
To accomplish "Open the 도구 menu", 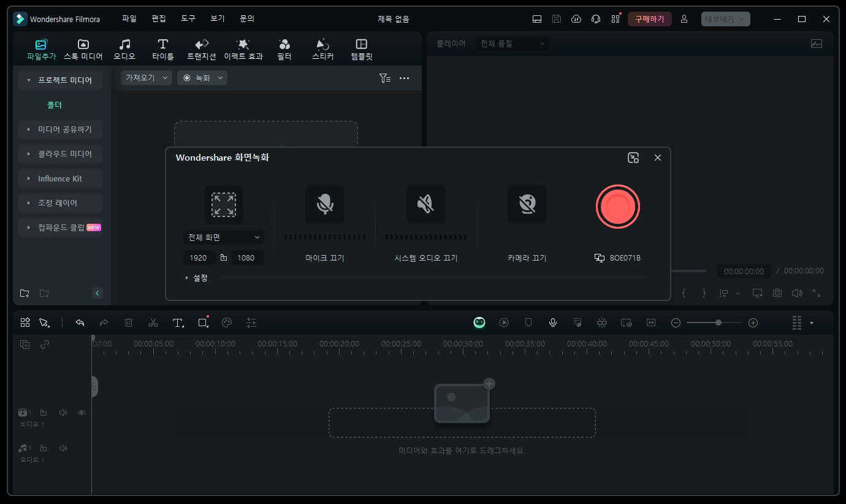I will (x=188, y=19).
